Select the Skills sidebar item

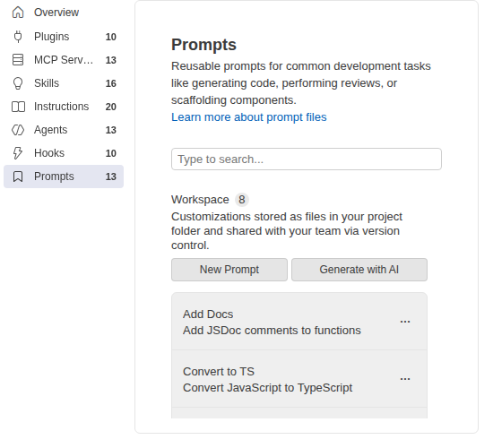64,83
